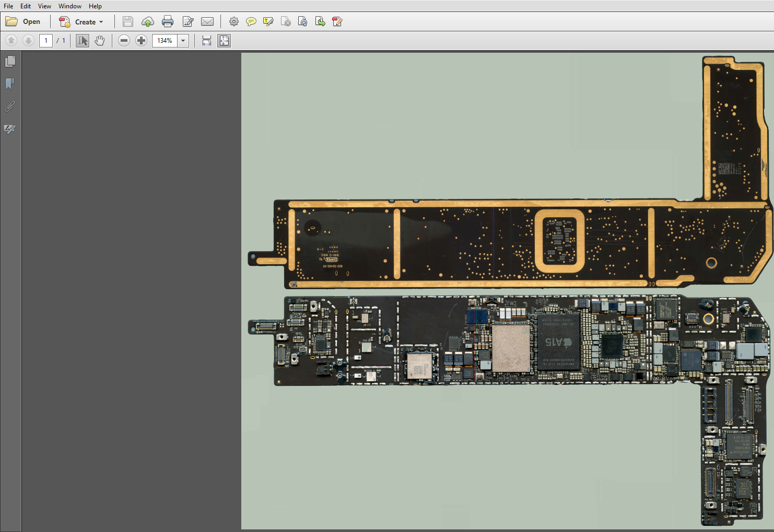Open the zoom level dropdown arrow
The height and width of the screenshot is (532, 774).
183,41
